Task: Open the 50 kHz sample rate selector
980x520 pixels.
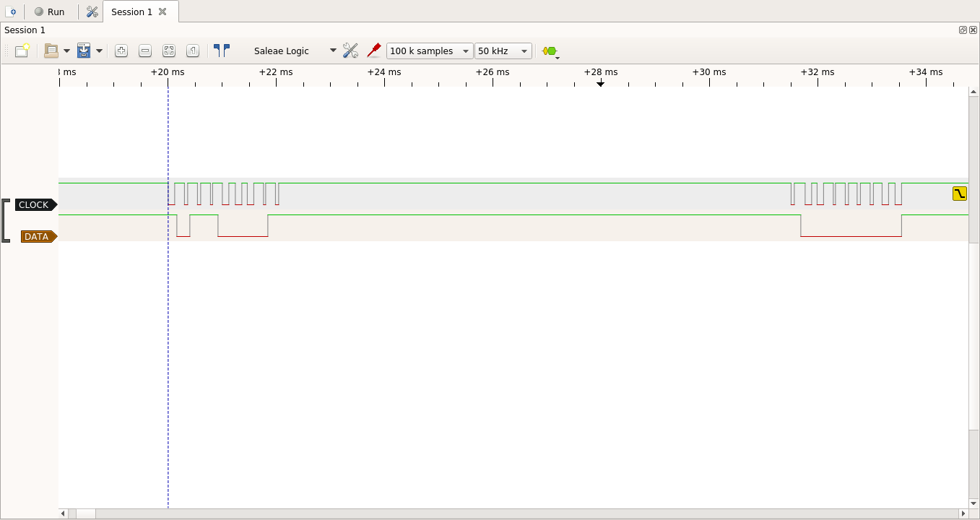Action: pyautogui.click(x=503, y=51)
